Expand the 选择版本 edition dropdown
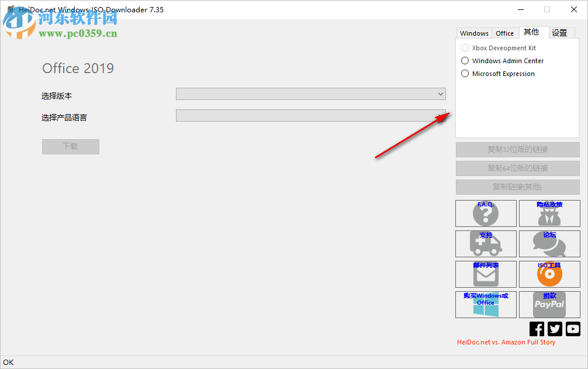 point(311,94)
